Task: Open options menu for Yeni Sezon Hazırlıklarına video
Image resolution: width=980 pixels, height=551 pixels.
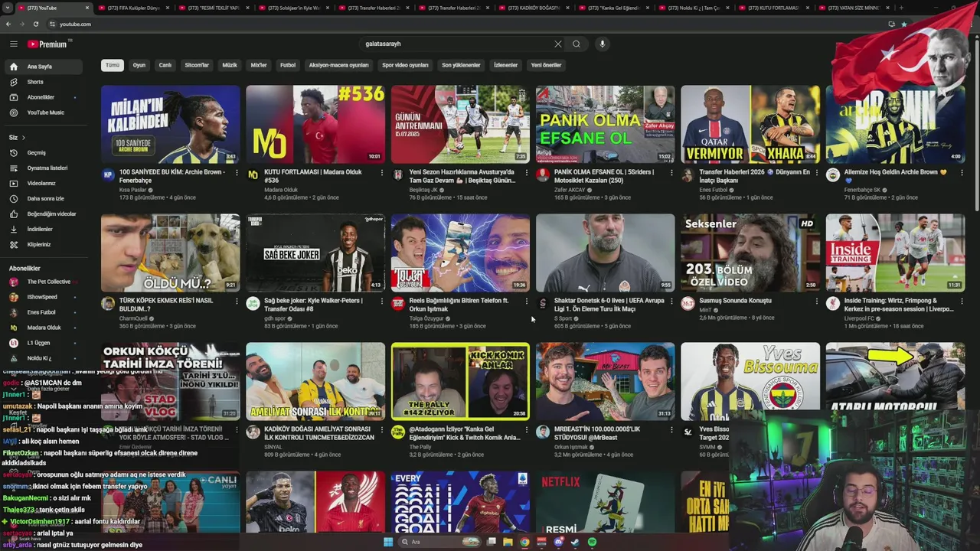Action: (x=526, y=173)
